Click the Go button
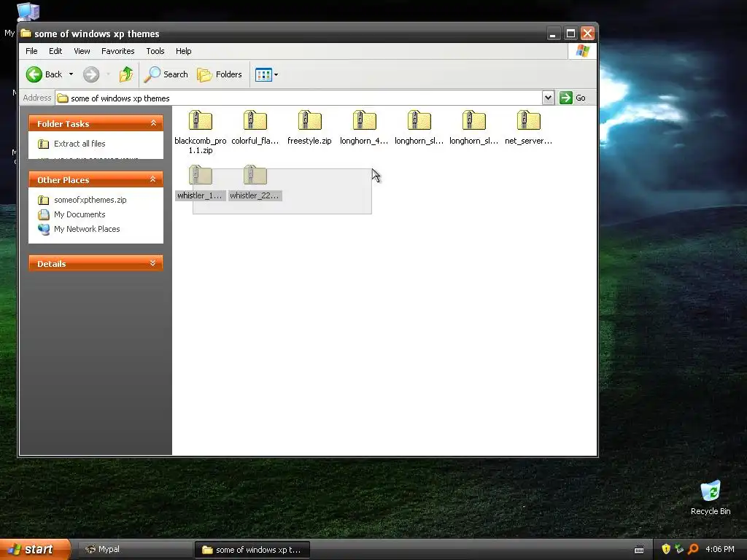Screen dimensions: 747x560 pyautogui.click(x=573, y=98)
